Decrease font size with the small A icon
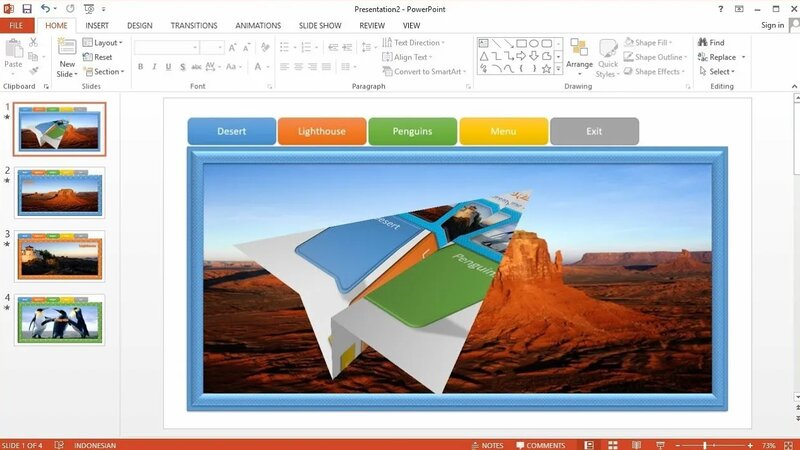Screen dimensions: 800x450 point(246,47)
